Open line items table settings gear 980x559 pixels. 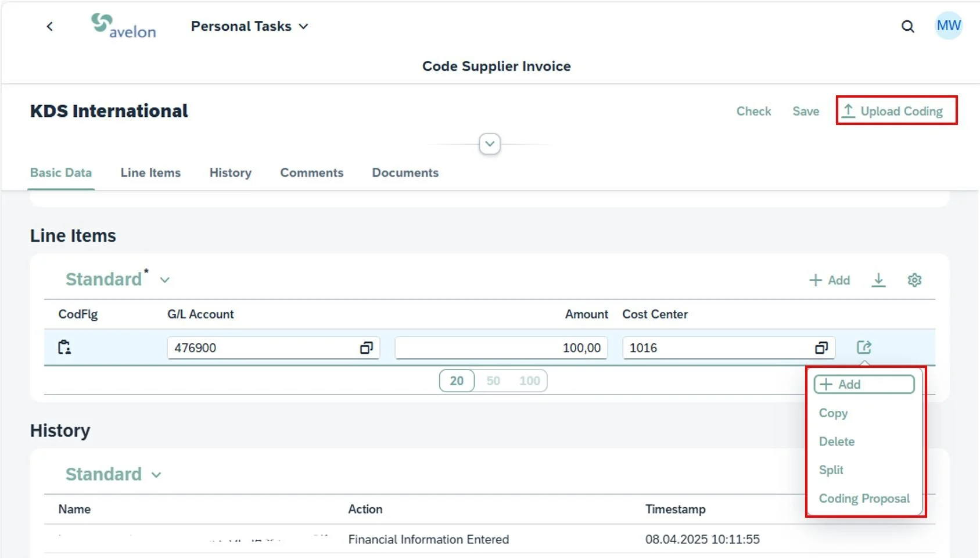point(914,280)
